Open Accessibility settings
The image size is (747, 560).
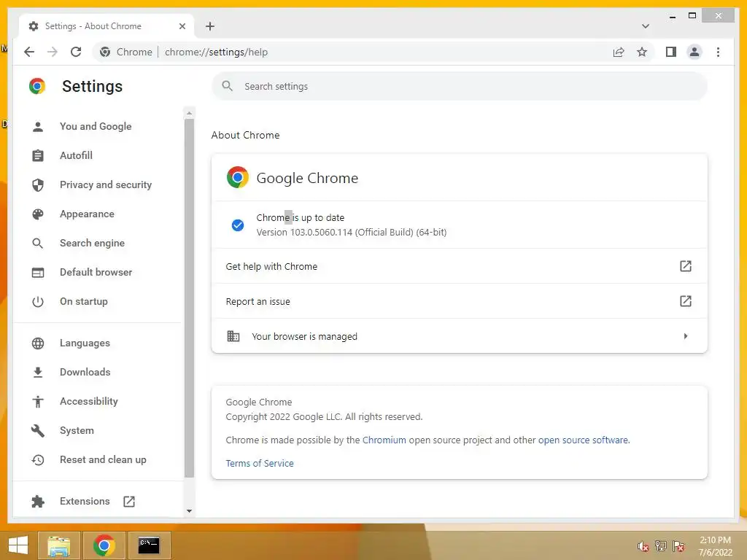pyautogui.click(x=89, y=402)
